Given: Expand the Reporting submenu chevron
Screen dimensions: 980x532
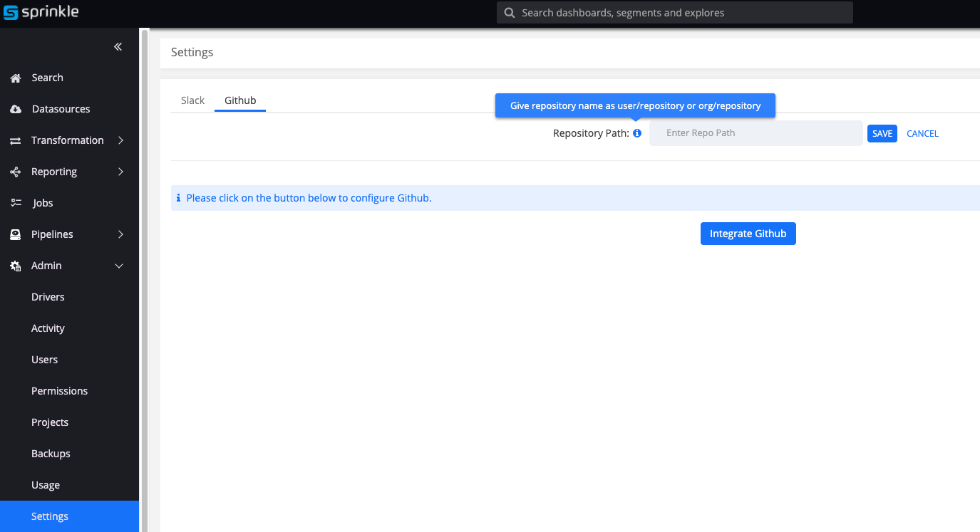Looking at the screenshot, I should click(x=120, y=172).
